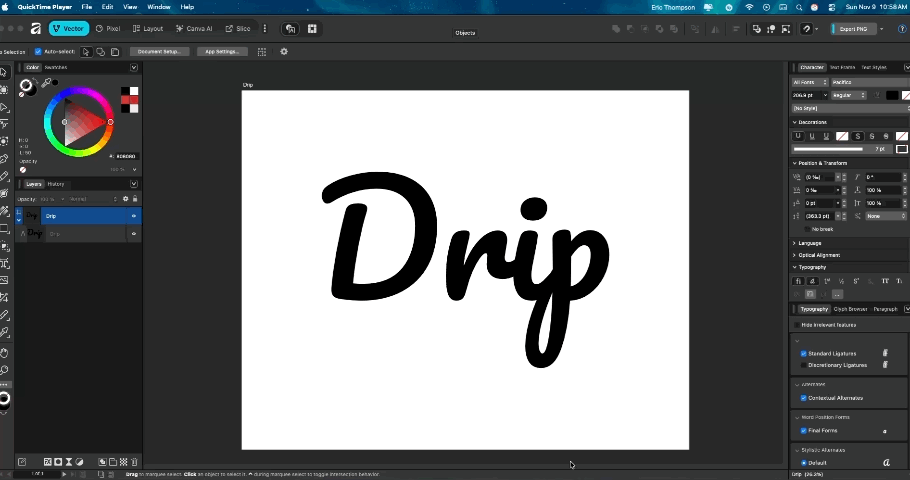This screenshot has width=910, height=480.
Task: Click the ligatures fi typography icon
Action: pos(798,281)
